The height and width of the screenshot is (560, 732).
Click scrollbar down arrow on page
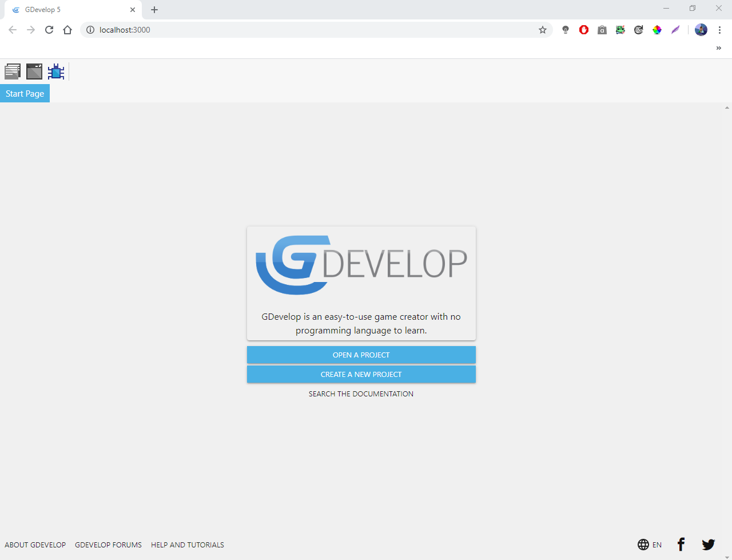click(727, 557)
